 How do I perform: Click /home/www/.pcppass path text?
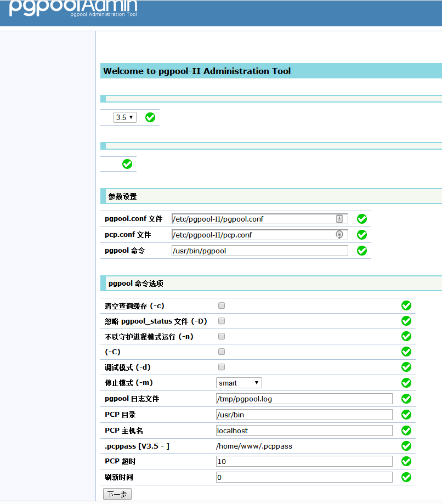click(x=254, y=446)
